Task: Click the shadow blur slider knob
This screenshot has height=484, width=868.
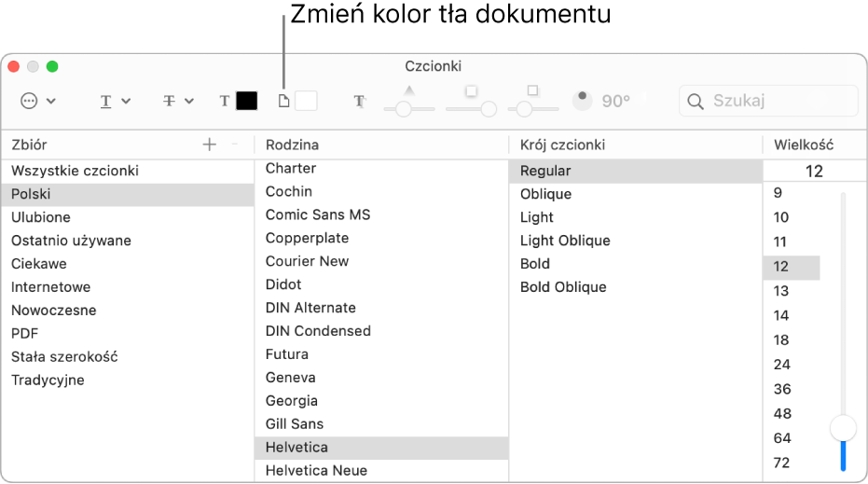Action: [489, 109]
